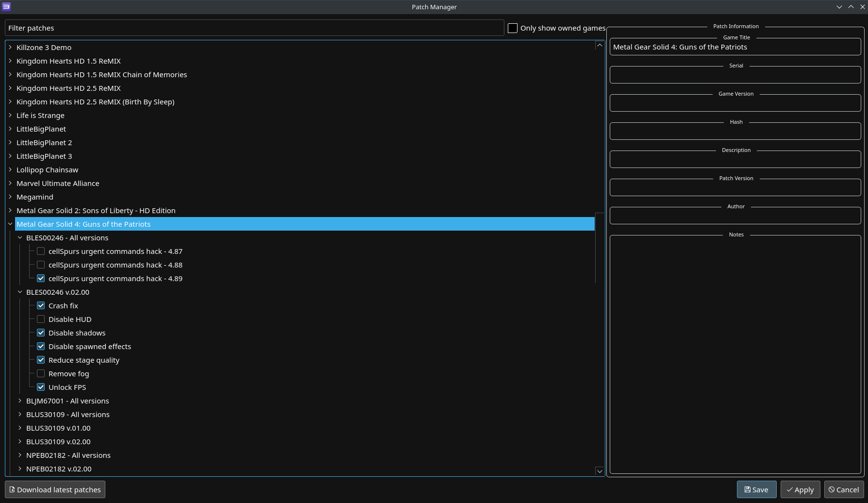Click the Serial information field
Viewport: 868px width, 503px height.
click(x=735, y=75)
